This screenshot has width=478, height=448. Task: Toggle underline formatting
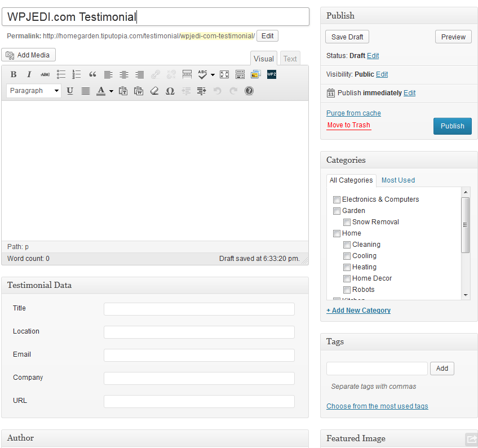tap(70, 91)
